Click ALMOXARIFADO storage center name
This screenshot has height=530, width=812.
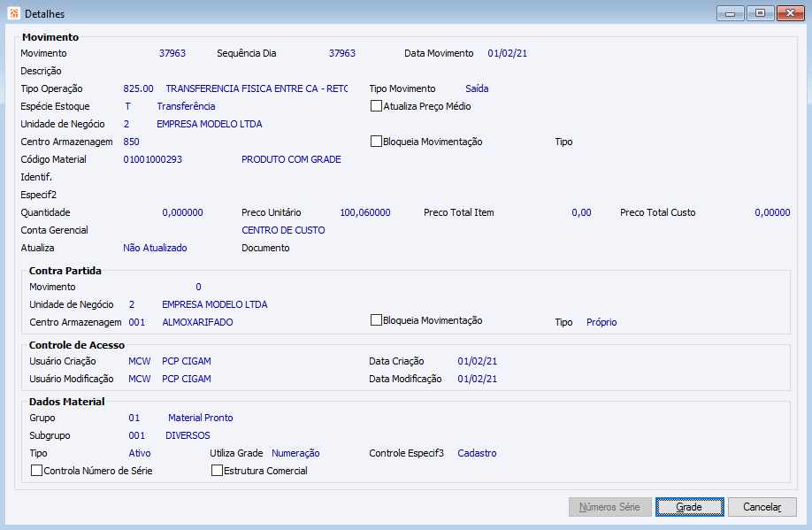pyautogui.click(x=197, y=322)
